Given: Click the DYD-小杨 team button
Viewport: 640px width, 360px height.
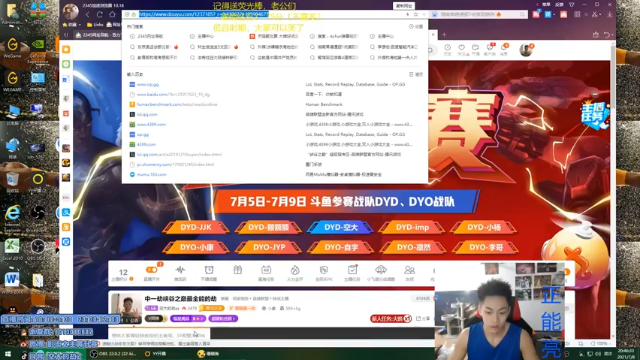Looking at the screenshot, I should pyautogui.click(x=484, y=227).
